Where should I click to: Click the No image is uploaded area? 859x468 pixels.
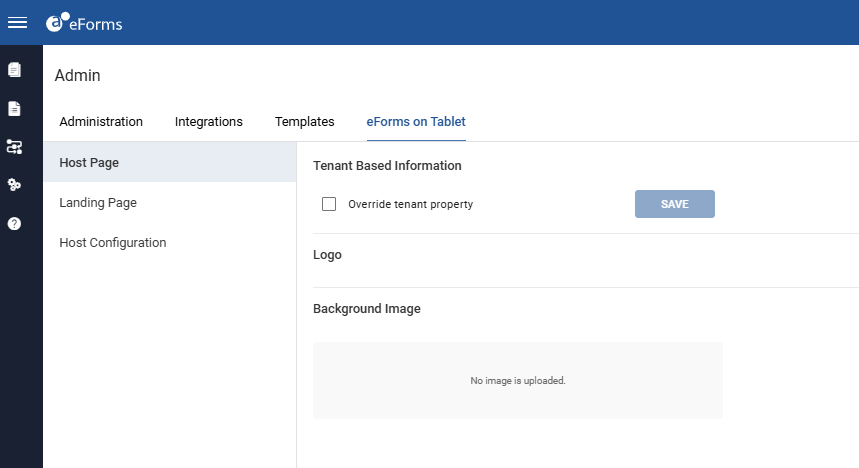(x=518, y=380)
